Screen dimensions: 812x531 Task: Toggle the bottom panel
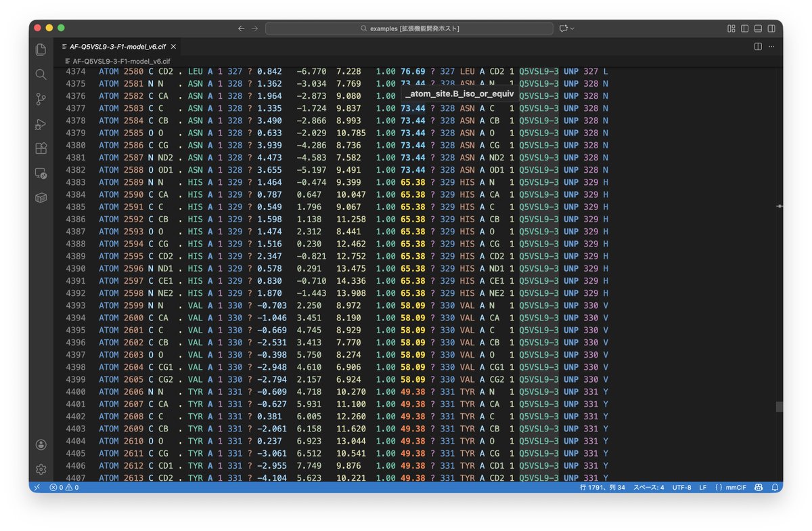click(758, 28)
